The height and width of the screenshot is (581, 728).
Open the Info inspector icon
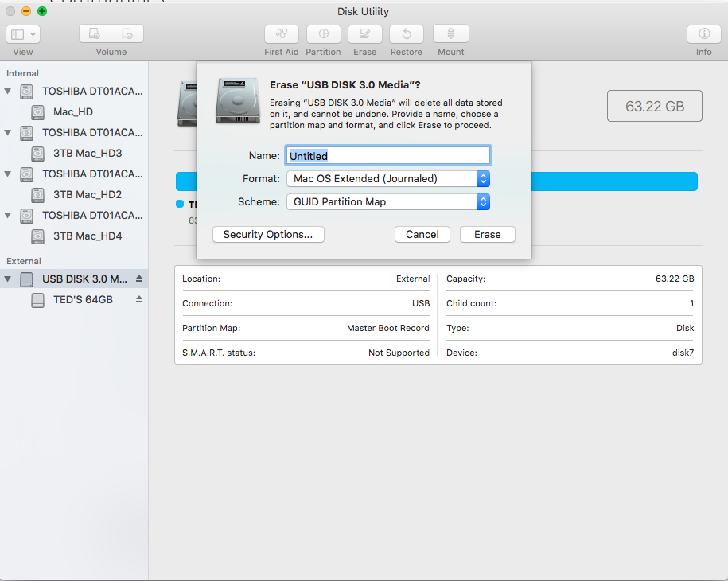click(703, 34)
